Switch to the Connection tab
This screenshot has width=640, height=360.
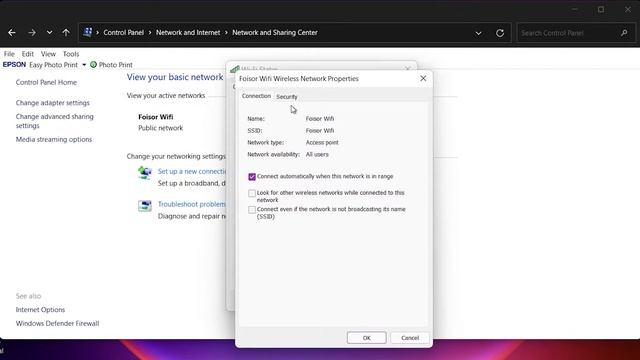(256, 96)
